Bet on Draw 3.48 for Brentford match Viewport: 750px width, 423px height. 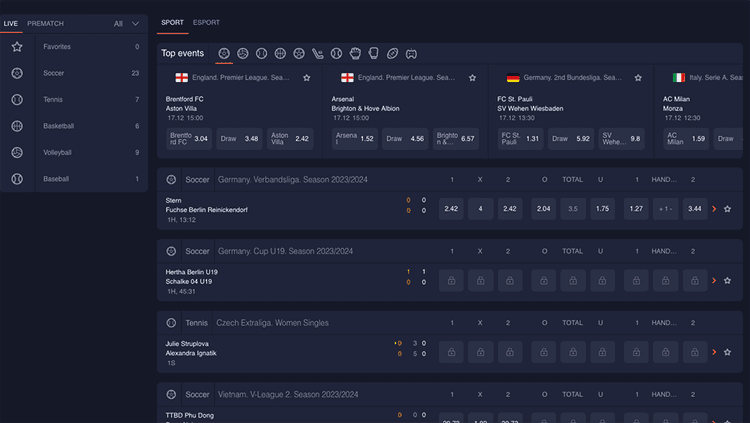point(239,139)
